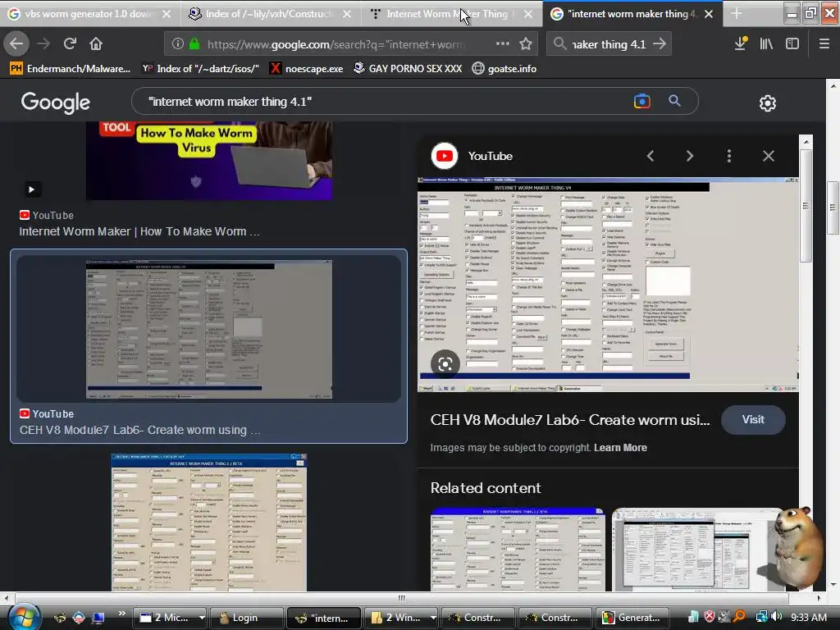Click the browser address bar URL
840x630 pixels.
pyautogui.click(x=336, y=44)
